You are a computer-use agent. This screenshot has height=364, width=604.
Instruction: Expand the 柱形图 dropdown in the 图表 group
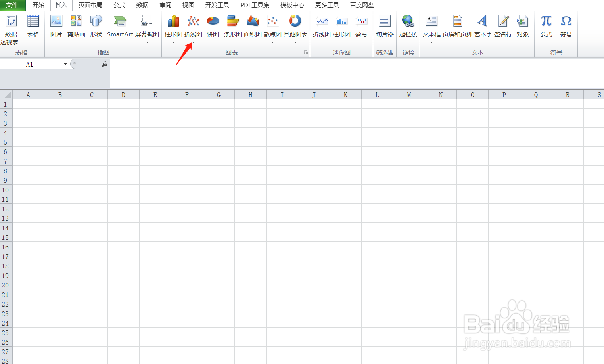[x=173, y=42]
